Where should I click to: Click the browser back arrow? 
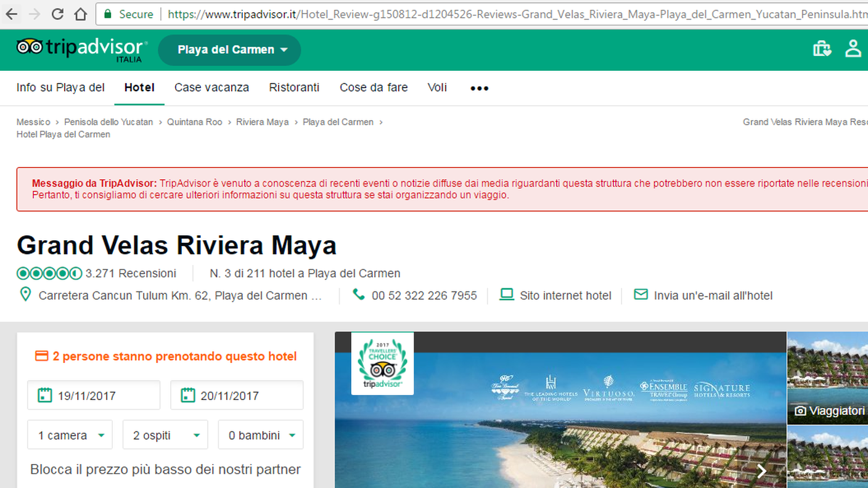point(11,14)
